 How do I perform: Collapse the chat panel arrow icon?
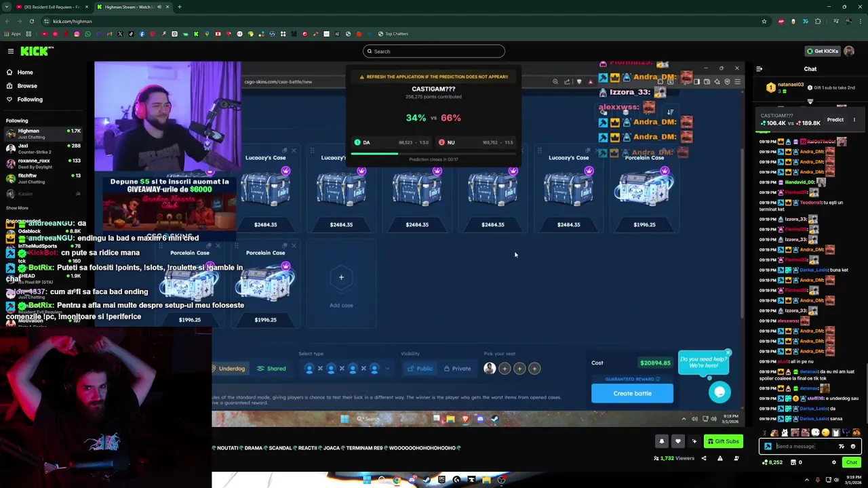[759, 68]
